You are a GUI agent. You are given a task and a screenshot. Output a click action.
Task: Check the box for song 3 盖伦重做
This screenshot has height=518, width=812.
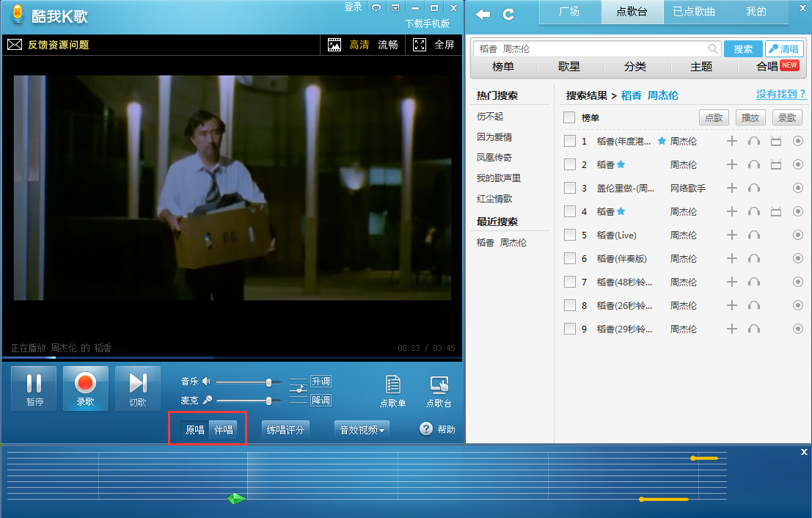click(x=570, y=188)
